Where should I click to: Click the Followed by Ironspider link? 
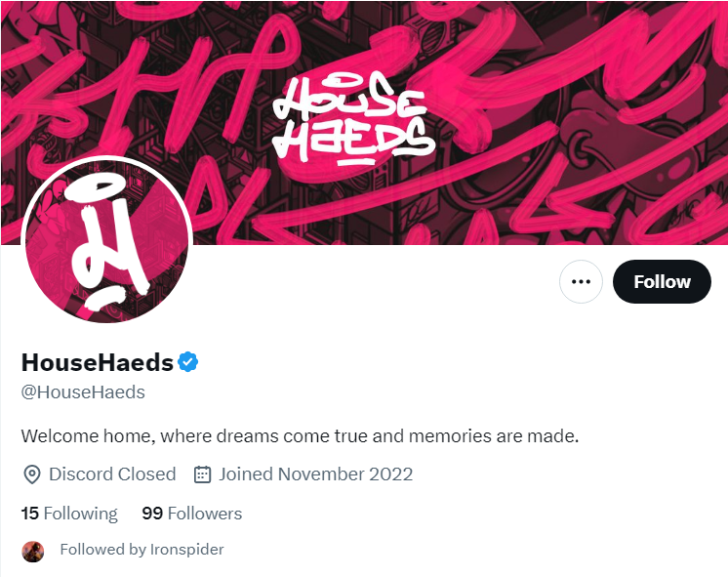click(142, 550)
